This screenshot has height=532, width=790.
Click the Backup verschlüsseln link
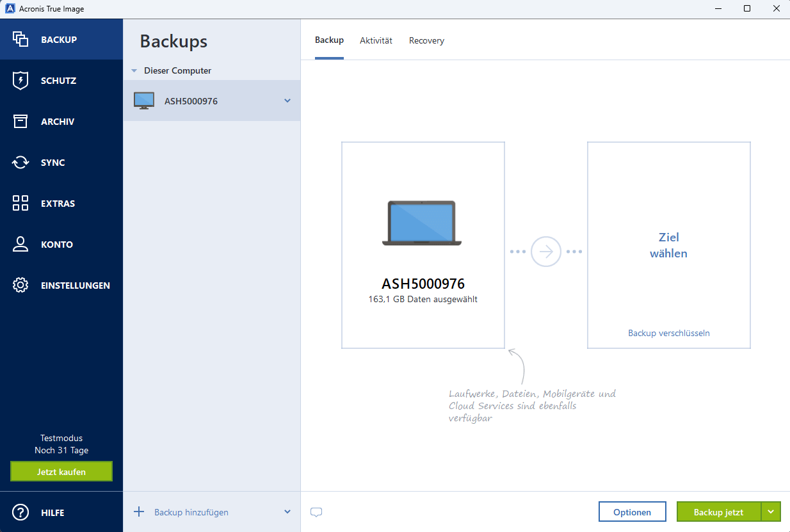pos(668,332)
